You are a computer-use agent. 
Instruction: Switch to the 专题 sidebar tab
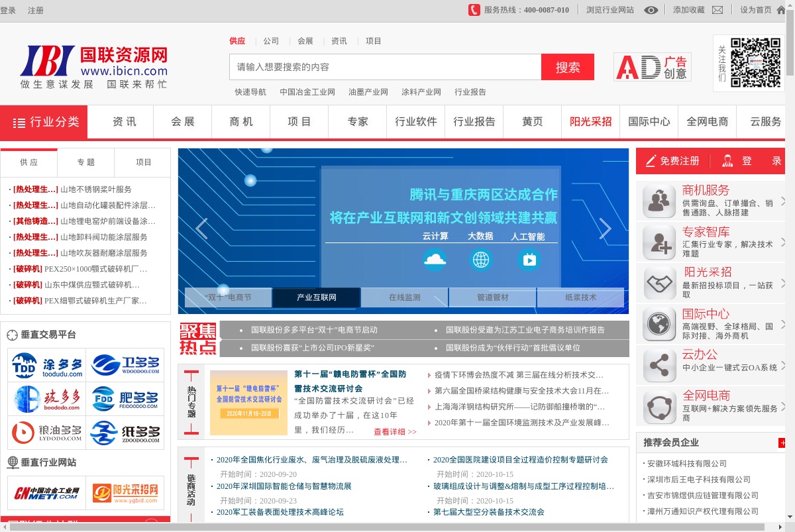86,162
